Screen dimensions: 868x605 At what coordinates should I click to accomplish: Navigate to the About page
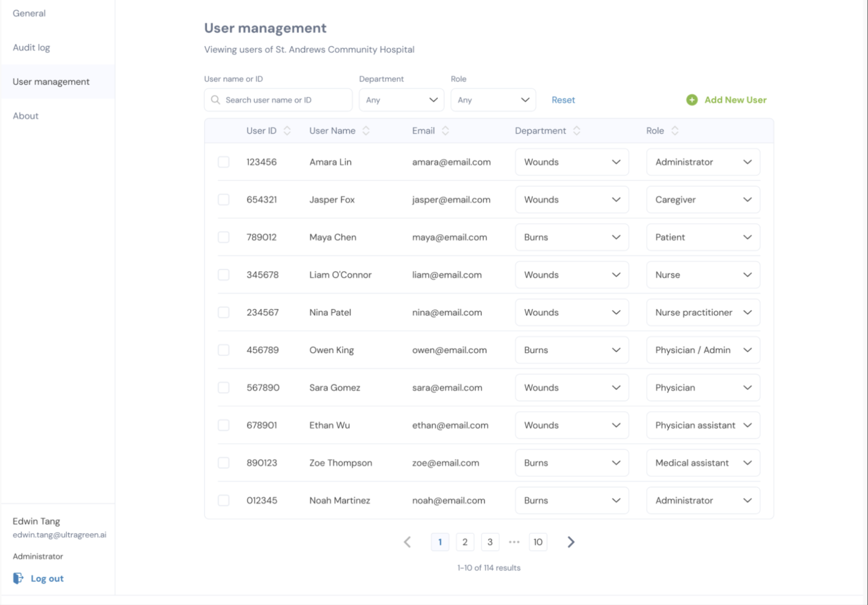pyautogui.click(x=26, y=116)
